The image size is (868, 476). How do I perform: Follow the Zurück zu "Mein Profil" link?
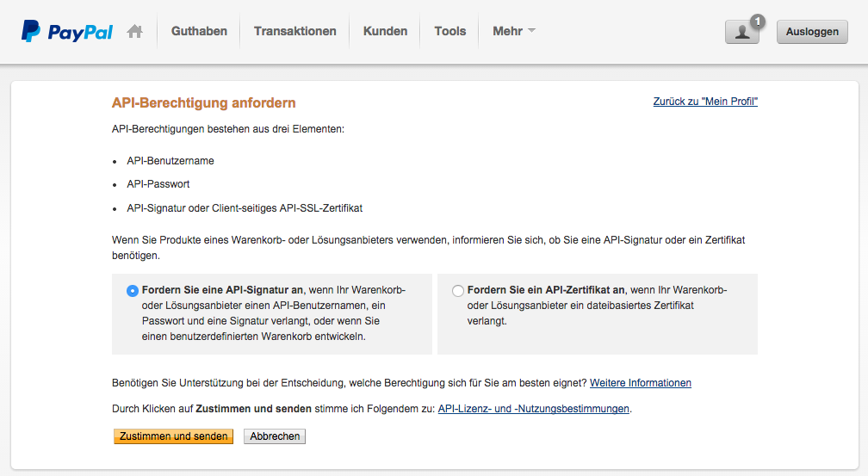coord(705,102)
